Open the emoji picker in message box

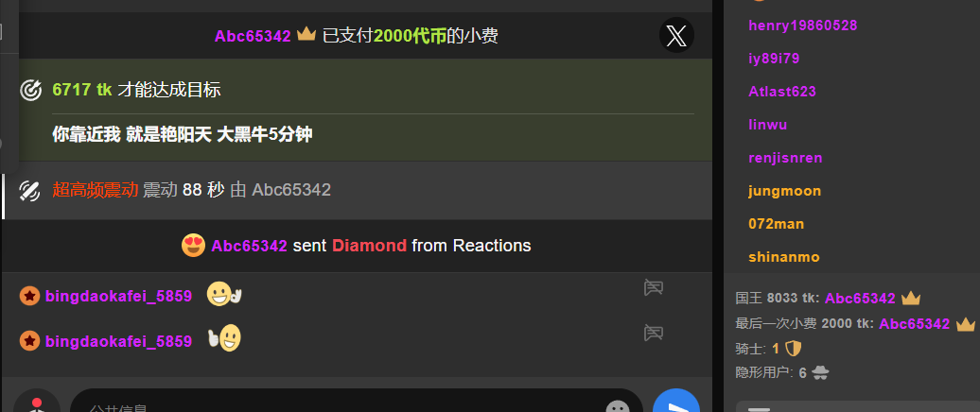(618, 407)
